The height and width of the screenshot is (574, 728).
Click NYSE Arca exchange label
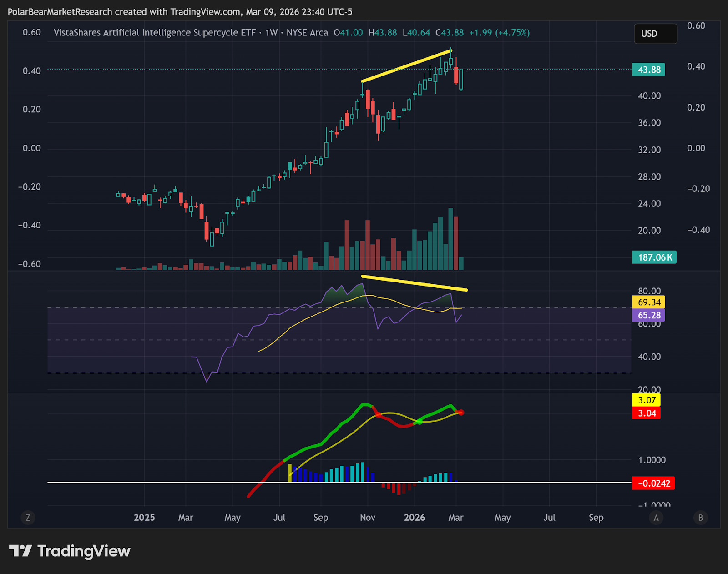[307, 33]
